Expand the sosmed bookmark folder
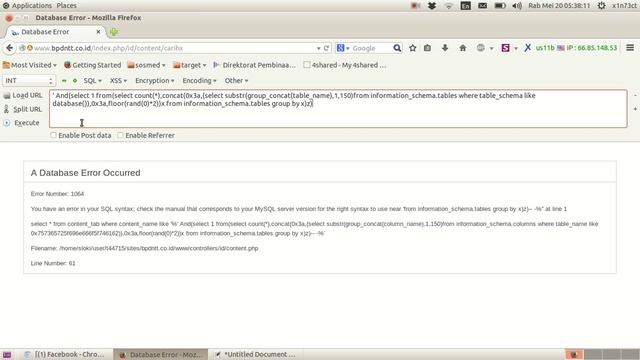Viewport: 640px width, 360px height. pos(147,65)
